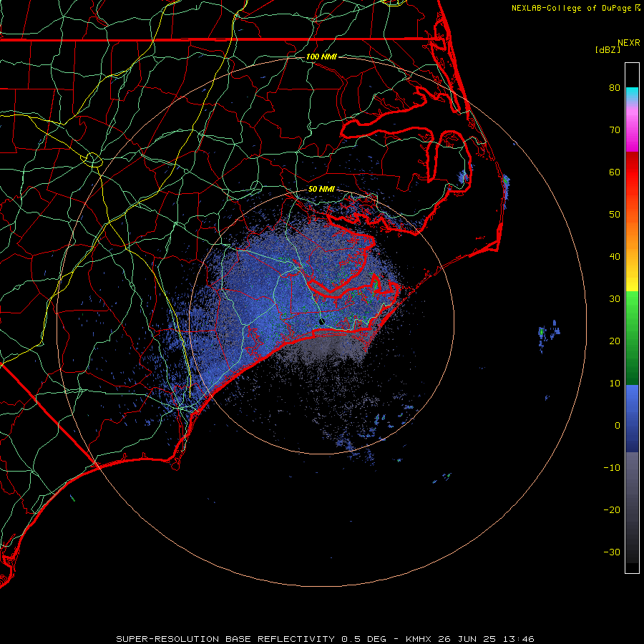Select the 70 value on dBZ scale
The width and height of the screenshot is (644, 644).
615,130
